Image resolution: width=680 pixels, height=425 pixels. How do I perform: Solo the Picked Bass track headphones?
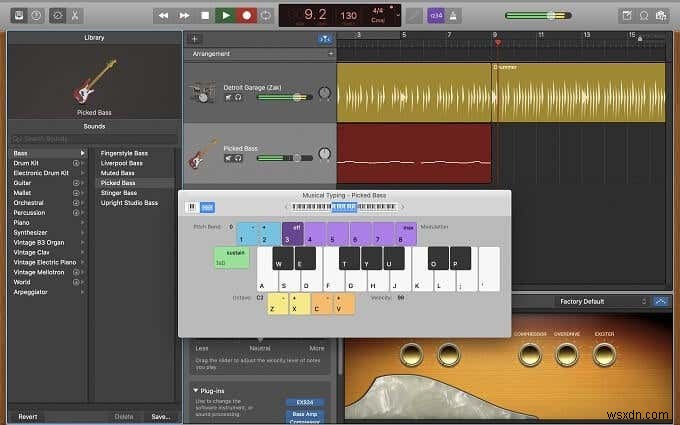pyautogui.click(x=238, y=158)
